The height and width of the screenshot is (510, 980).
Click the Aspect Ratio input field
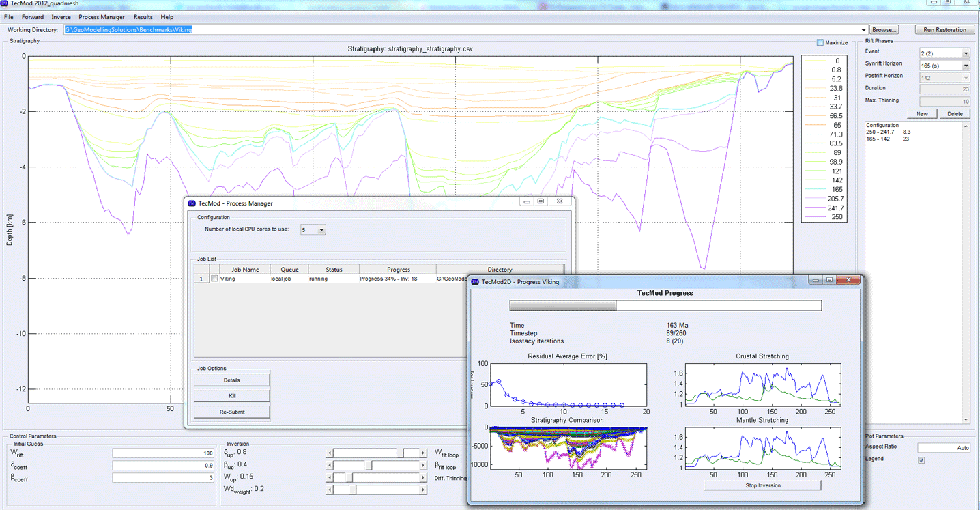(x=943, y=448)
